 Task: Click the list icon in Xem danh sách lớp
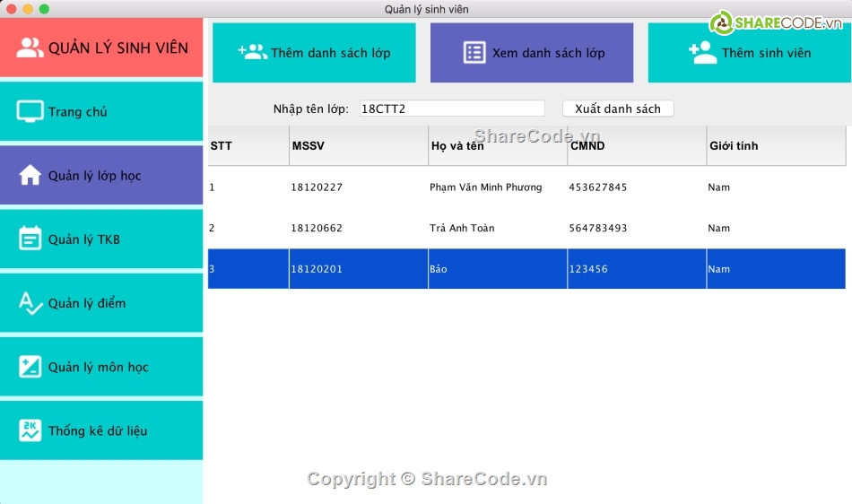point(474,53)
